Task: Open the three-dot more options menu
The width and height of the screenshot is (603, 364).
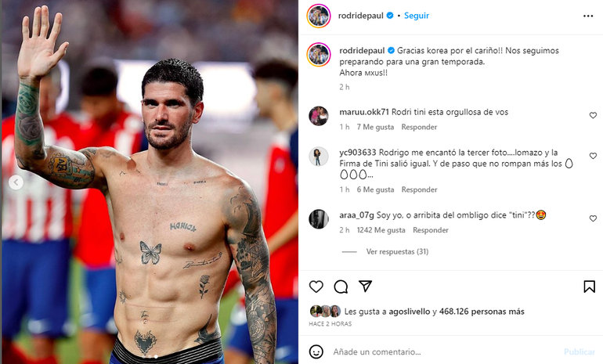Action: coord(588,16)
